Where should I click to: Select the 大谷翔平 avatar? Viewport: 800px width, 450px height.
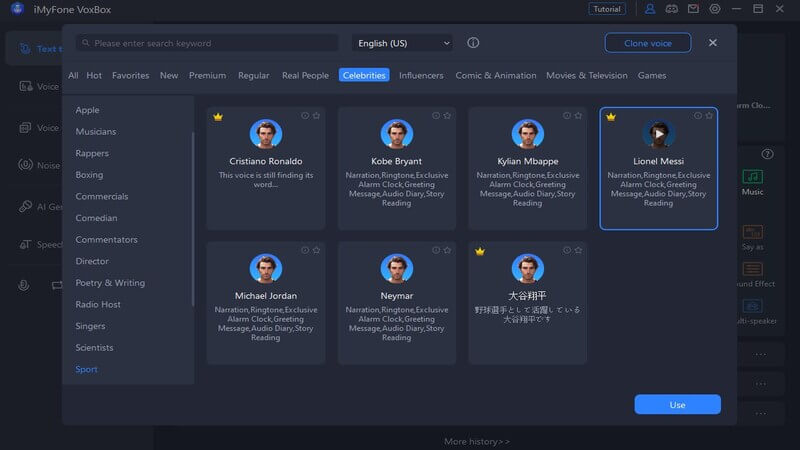coord(528,268)
